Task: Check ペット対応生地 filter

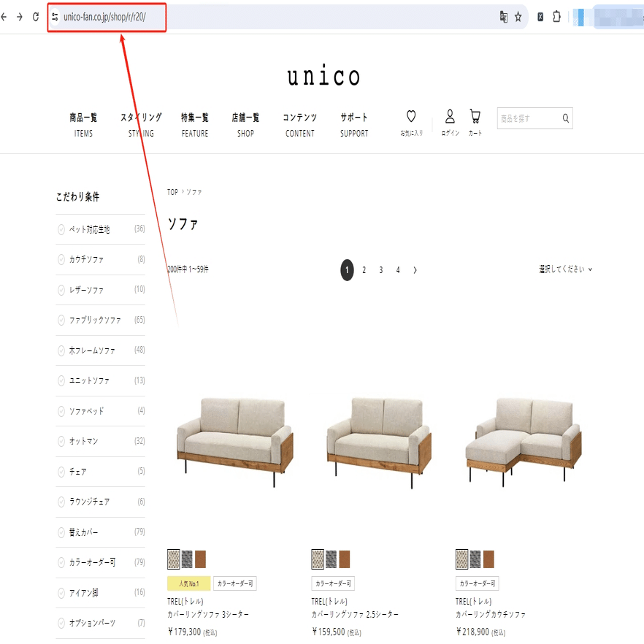Action: (x=61, y=229)
